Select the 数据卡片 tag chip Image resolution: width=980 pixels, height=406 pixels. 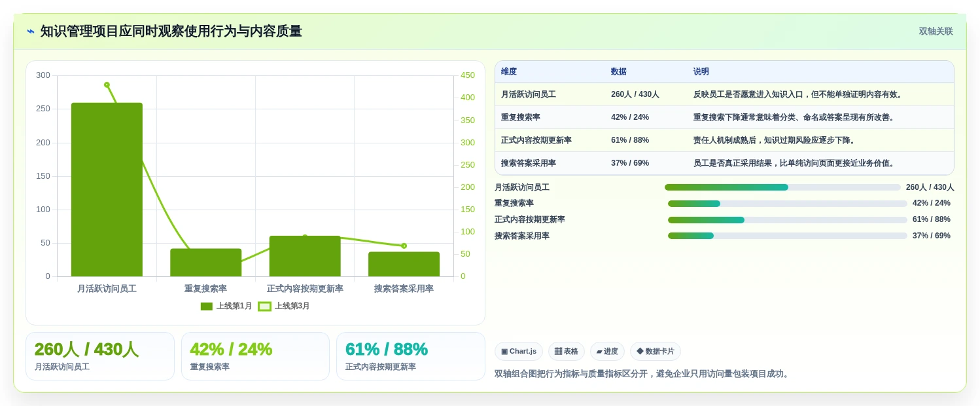[656, 351]
